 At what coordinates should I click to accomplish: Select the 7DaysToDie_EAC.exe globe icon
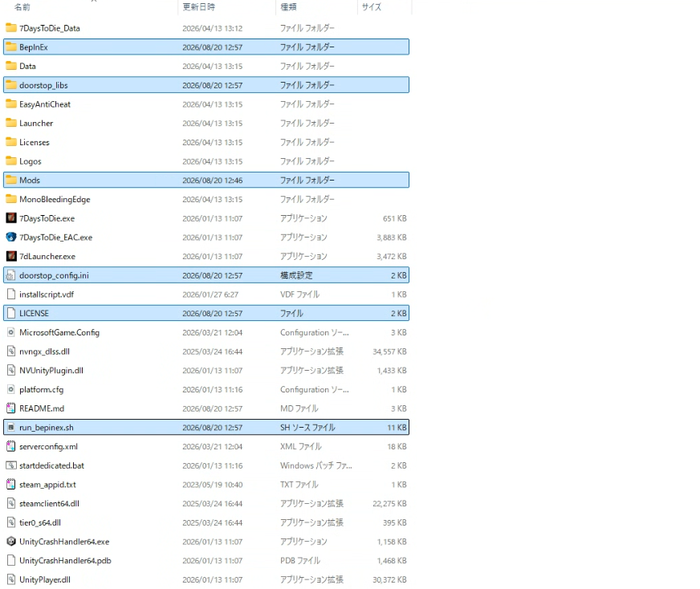(11, 238)
